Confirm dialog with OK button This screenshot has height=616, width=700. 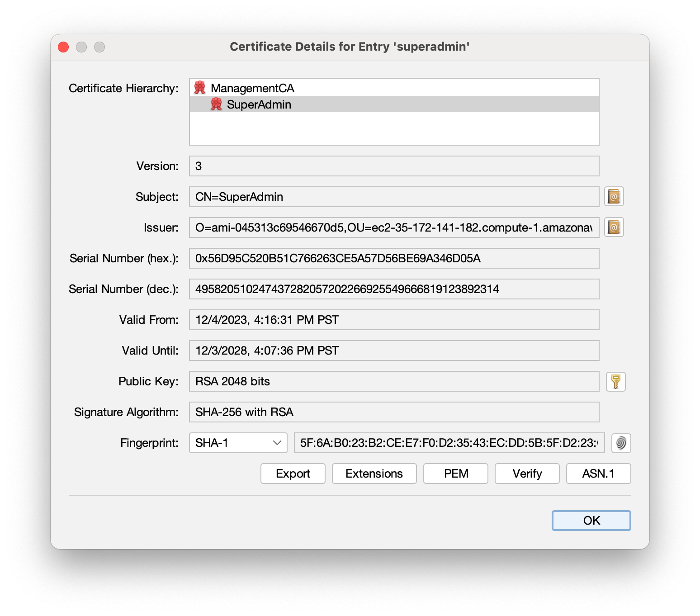click(591, 521)
